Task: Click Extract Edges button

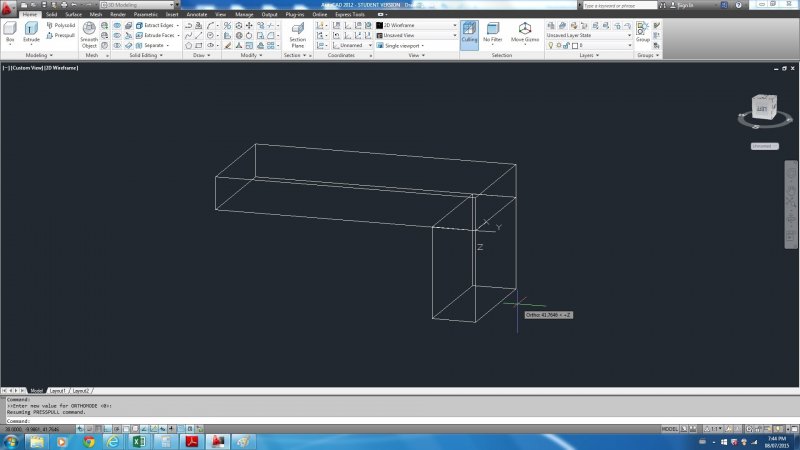Action: pyautogui.click(x=155, y=25)
